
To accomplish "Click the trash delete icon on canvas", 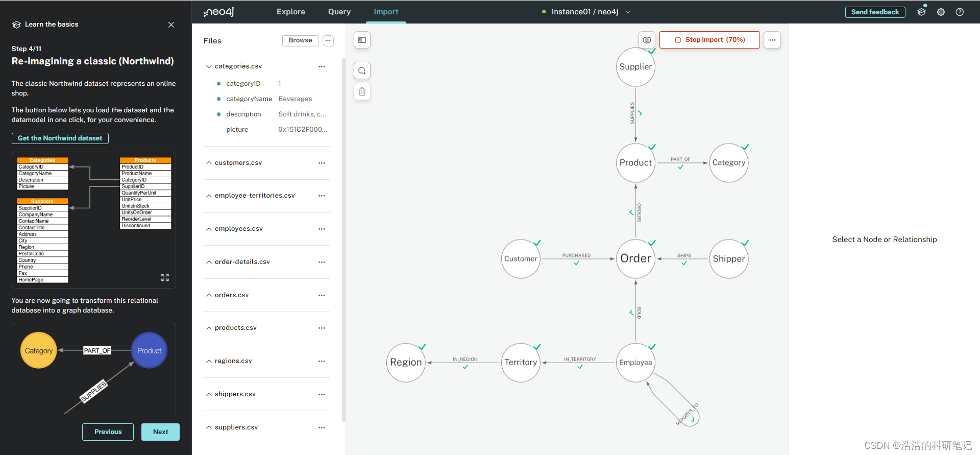I will coord(362,91).
